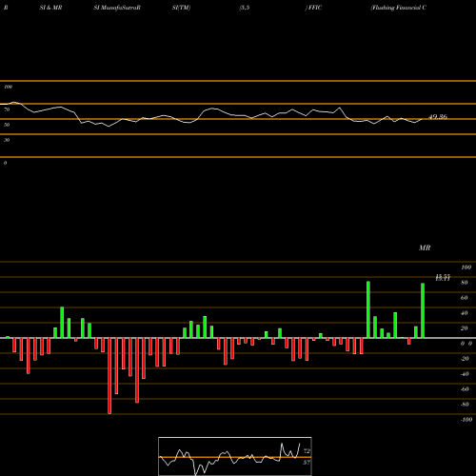Click the '80' label on MR axis

tap(465, 283)
